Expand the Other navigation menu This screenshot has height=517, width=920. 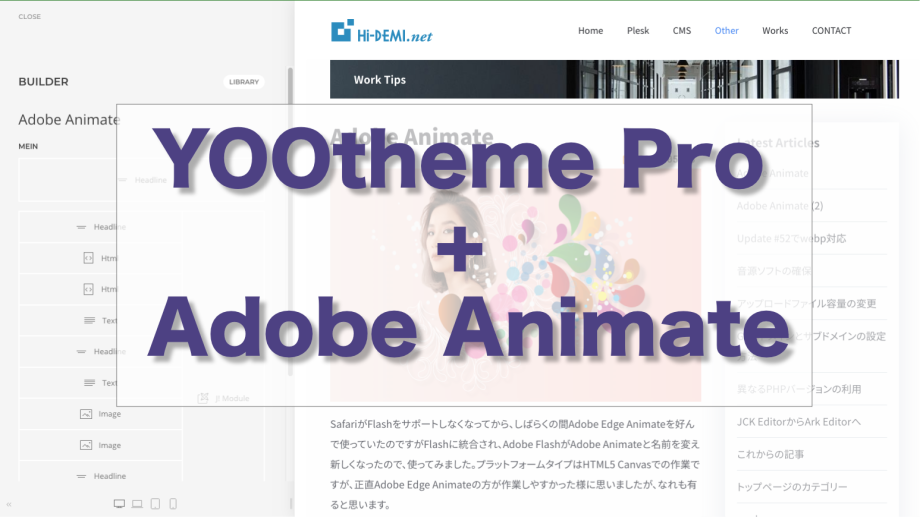727,31
